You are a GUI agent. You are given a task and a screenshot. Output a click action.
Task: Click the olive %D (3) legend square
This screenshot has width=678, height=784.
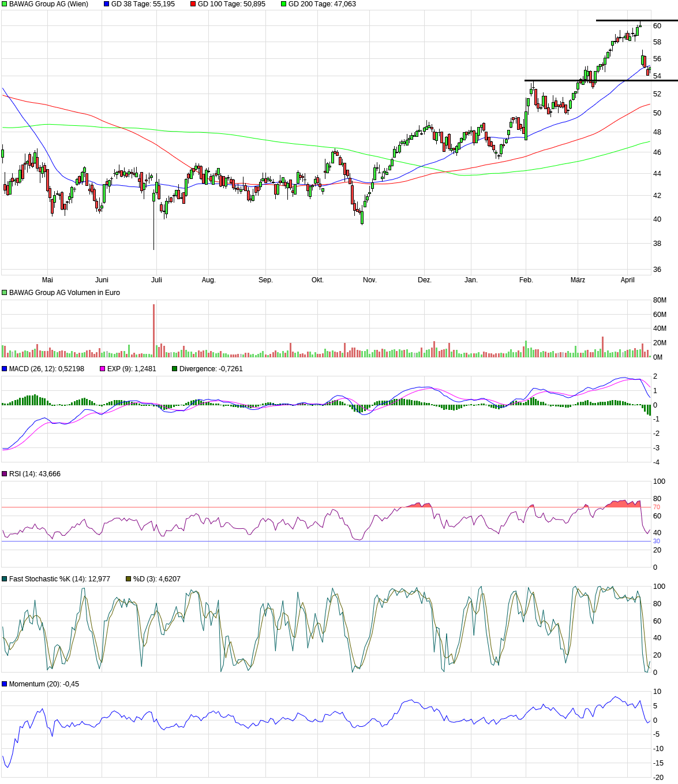(129, 579)
